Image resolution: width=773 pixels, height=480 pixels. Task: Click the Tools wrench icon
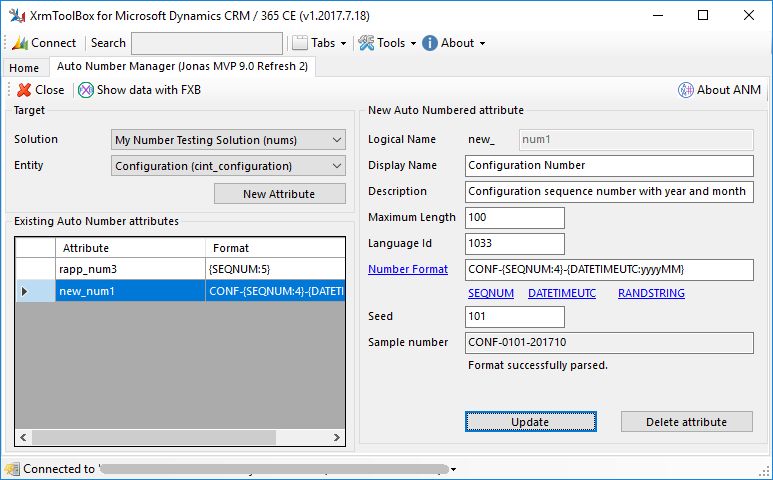pyautogui.click(x=366, y=43)
